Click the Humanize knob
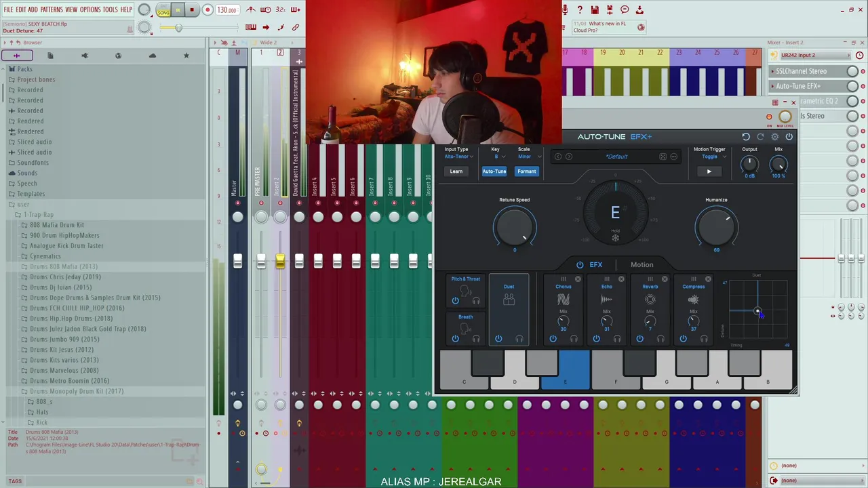 (x=716, y=226)
